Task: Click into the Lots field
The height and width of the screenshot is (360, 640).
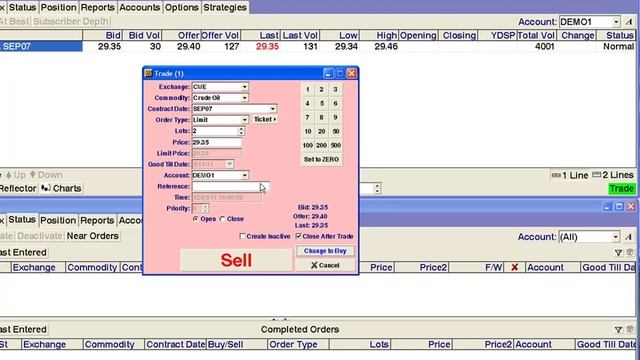Action: (x=215, y=131)
